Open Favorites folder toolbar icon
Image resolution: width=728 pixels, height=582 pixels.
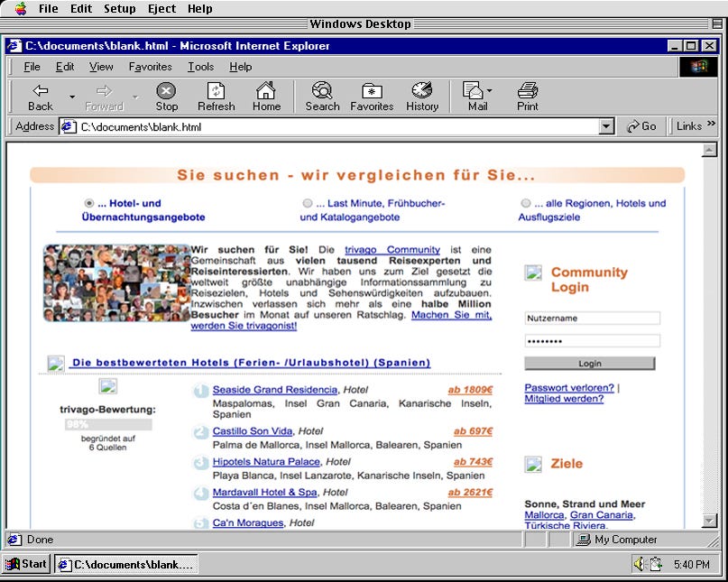tap(372, 97)
